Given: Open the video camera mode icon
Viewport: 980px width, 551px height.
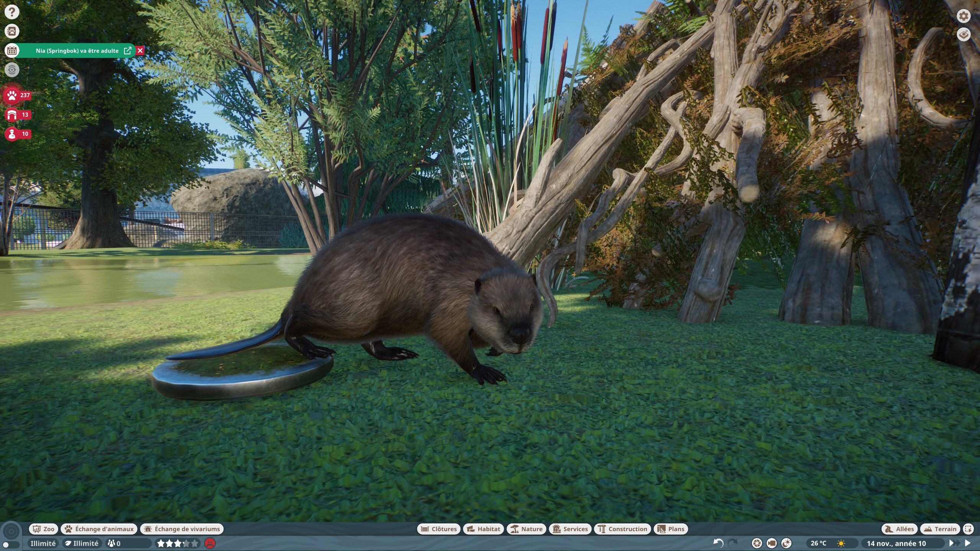Looking at the screenshot, I should [x=771, y=543].
